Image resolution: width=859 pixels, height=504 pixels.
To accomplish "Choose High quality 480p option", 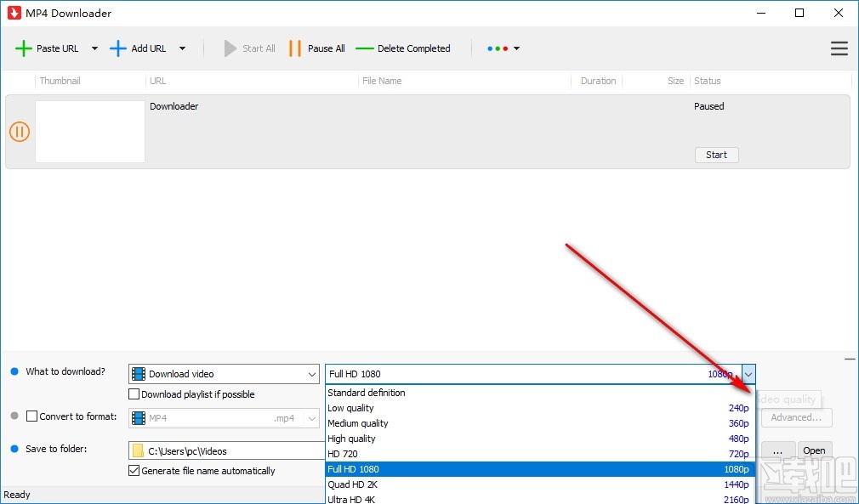I will 539,439.
